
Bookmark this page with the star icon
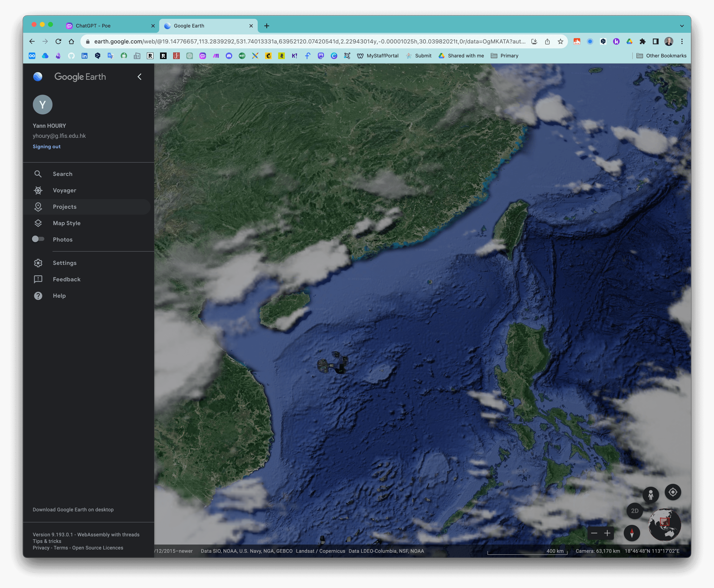(561, 41)
